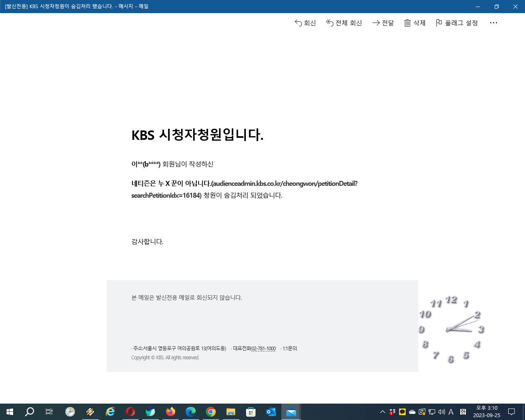The width and height of the screenshot is (525, 420).
Task: Open the more actions ellipsis menu
Action: (493, 23)
